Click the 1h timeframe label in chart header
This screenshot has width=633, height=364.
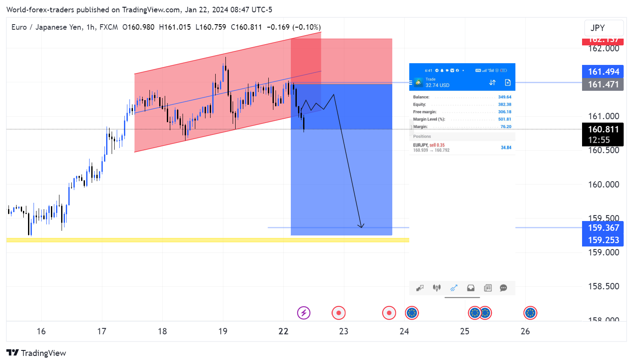point(90,27)
